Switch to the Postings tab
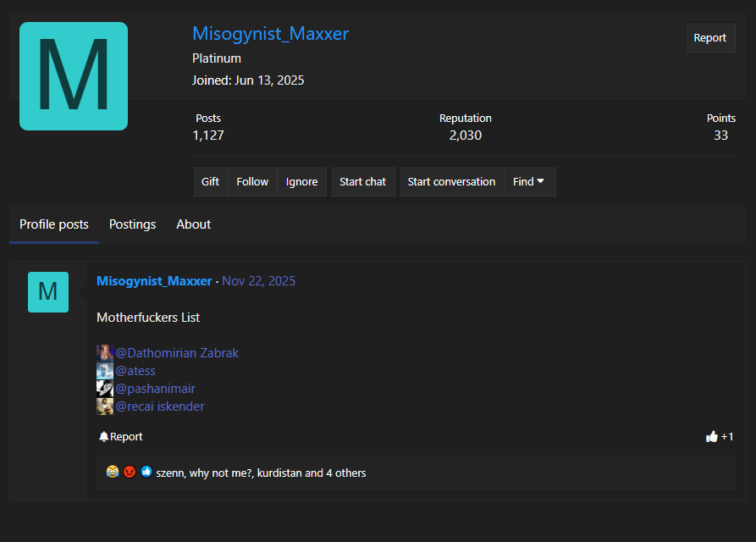This screenshot has width=756, height=542. point(133,224)
